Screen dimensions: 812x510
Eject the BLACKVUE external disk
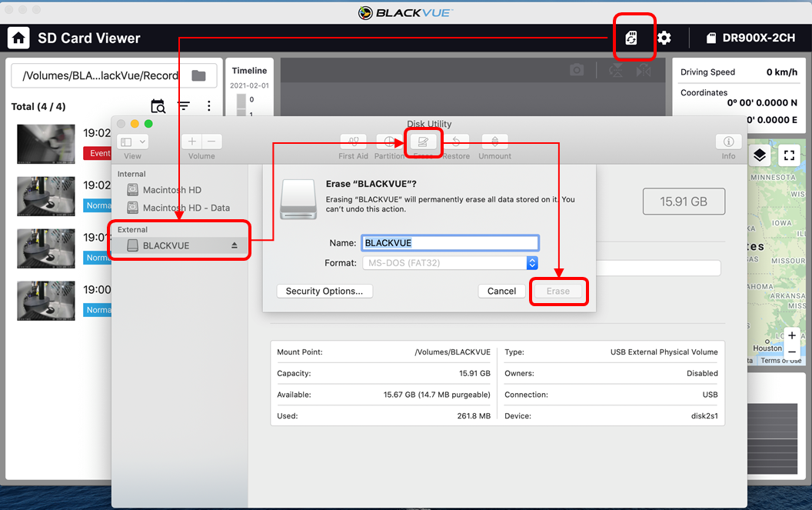coord(235,245)
